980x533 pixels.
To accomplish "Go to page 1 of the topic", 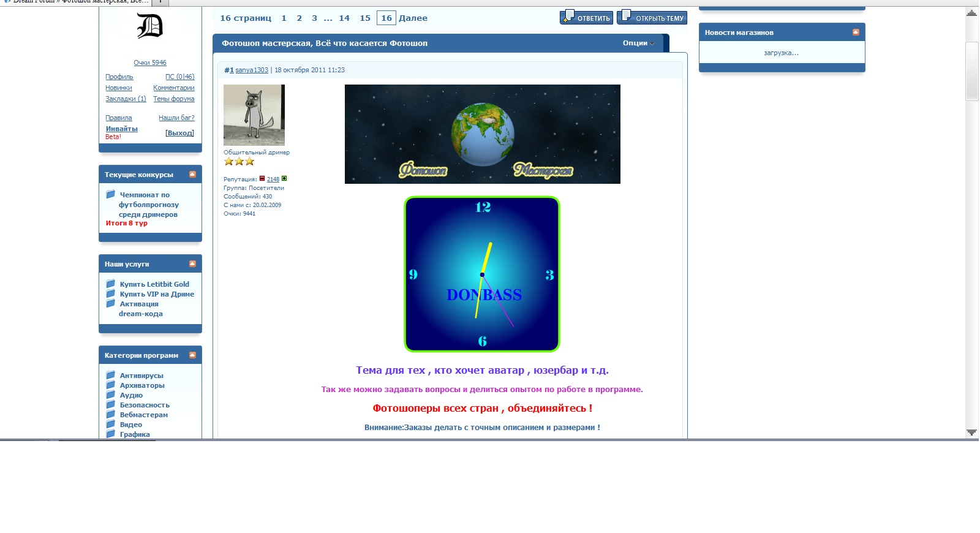I will click(284, 18).
